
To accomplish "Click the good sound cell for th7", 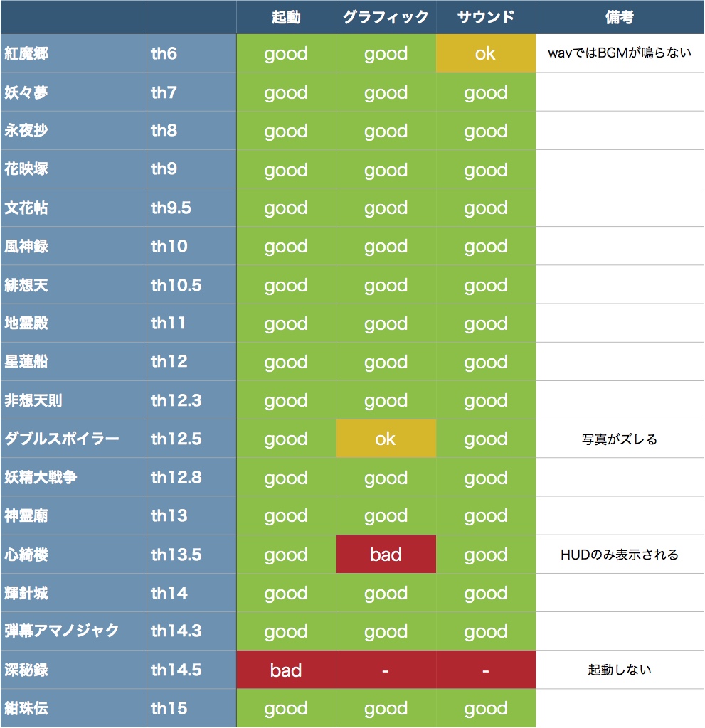I will pyautogui.click(x=486, y=92).
